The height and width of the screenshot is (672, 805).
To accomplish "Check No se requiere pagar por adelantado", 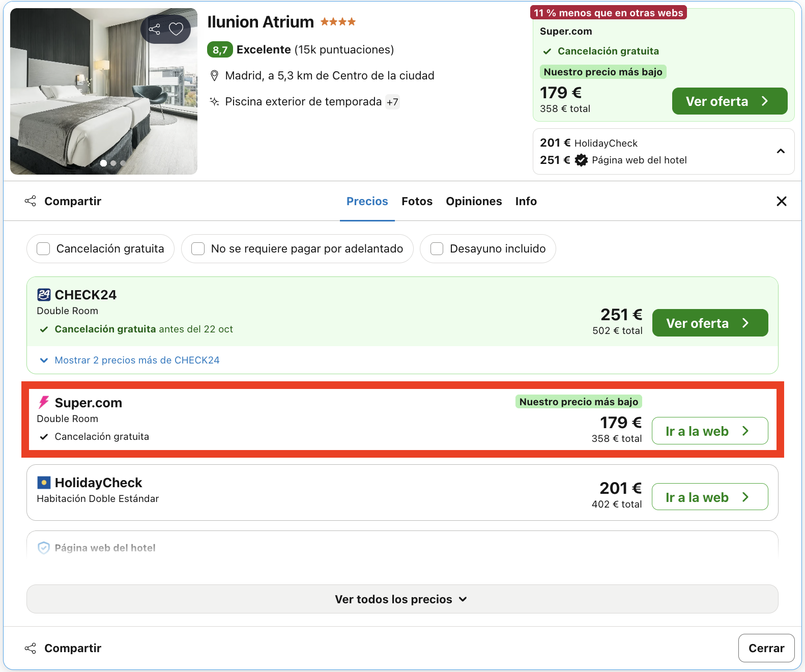I will click(x=198, y=248).
